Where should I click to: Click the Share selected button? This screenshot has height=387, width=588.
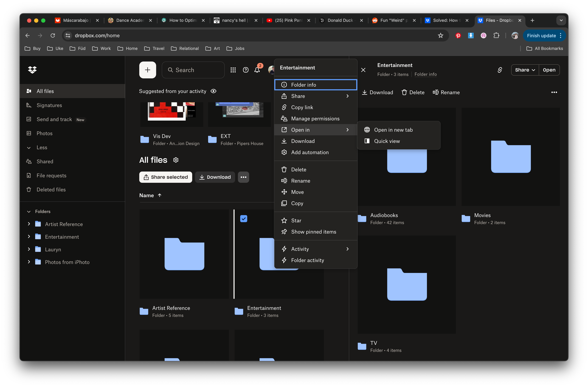165,177
